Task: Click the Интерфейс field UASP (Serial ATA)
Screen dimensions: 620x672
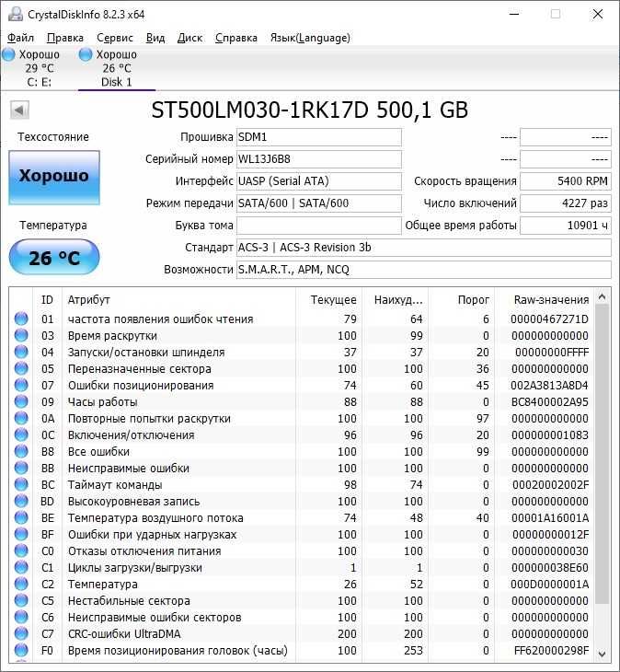Action: tap(319, 181)
